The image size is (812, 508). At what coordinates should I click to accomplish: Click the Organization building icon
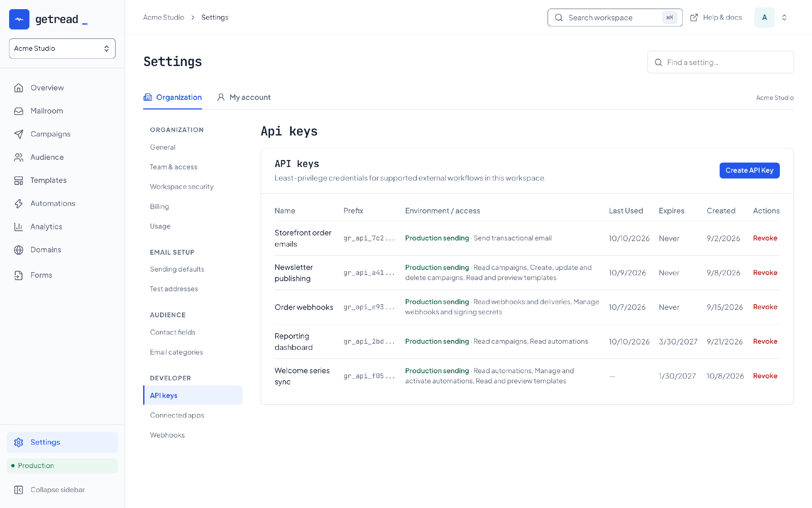pyautogui.click(x=148, y=97)
